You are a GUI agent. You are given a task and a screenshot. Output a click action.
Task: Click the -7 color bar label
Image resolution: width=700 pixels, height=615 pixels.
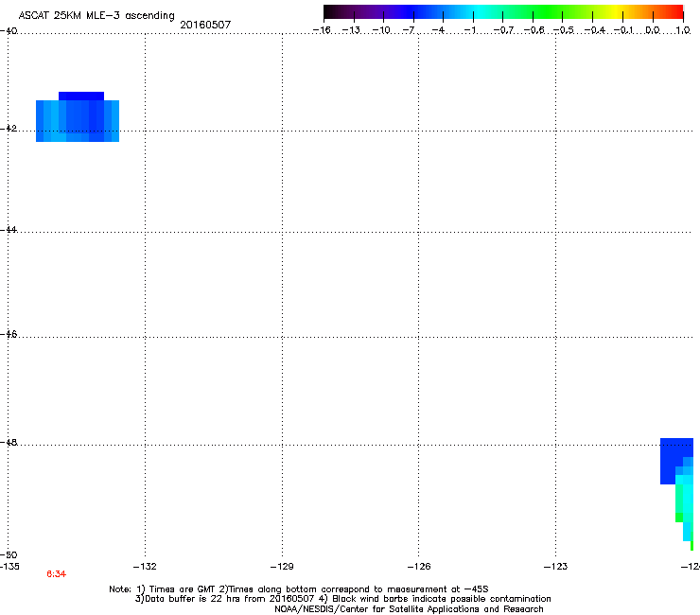(x=409, y=30)
